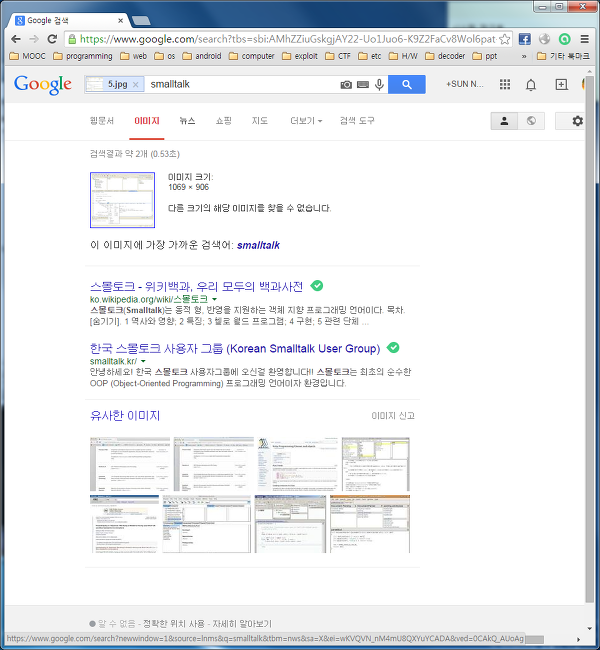Viewport: 600px width, 650px height.
Task: Go to the Google logo homepage
Action: tap(43, 85)
